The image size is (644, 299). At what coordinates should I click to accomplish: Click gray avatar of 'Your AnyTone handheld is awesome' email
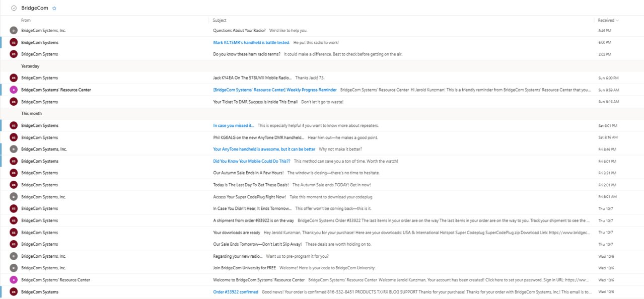coord(14,149)
